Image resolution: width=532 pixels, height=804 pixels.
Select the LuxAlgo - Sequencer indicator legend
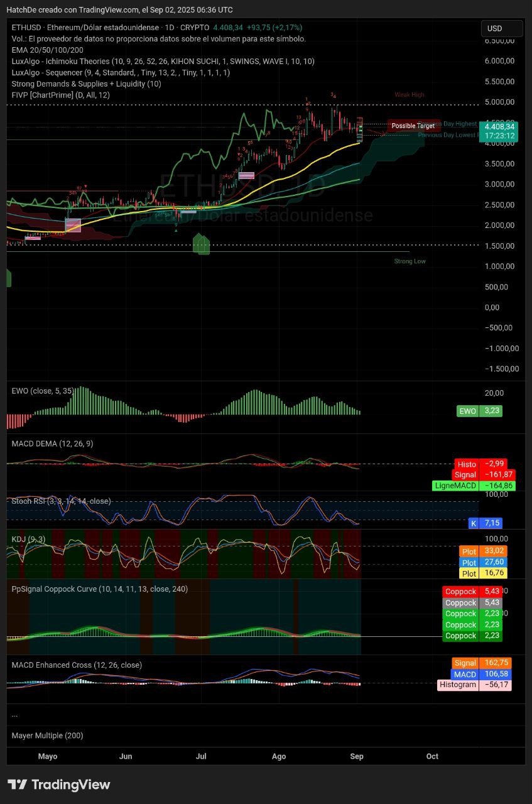(x=121, y=72)
